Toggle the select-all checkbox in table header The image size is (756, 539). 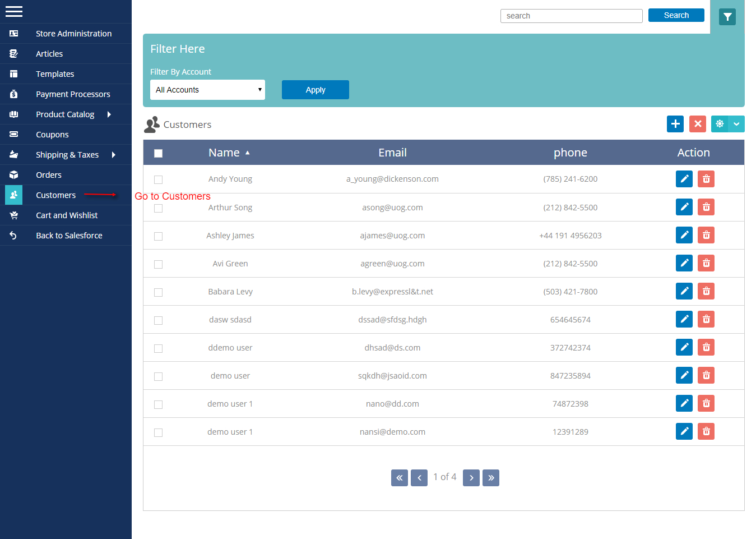(158, 153)
